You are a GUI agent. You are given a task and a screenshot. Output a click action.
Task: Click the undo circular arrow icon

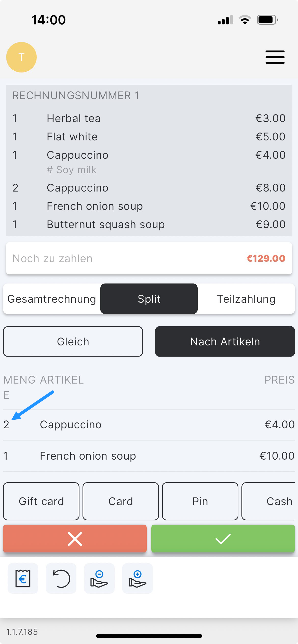pos(61,579)
